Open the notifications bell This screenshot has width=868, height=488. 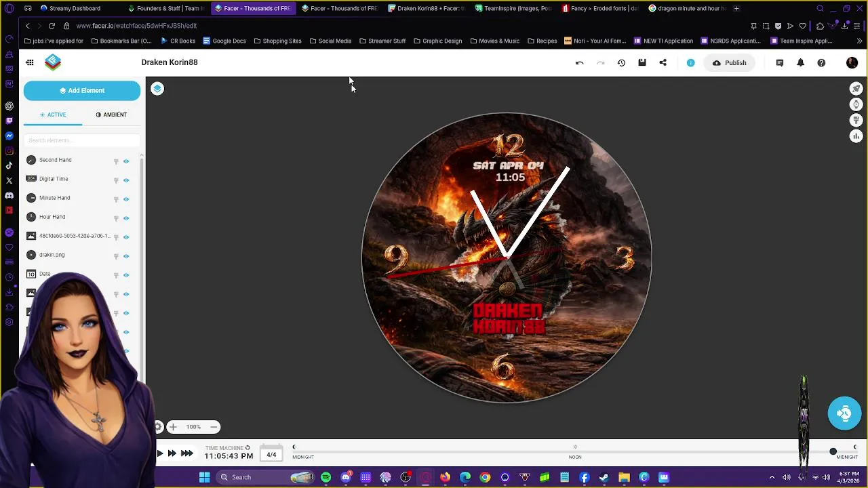800,62
